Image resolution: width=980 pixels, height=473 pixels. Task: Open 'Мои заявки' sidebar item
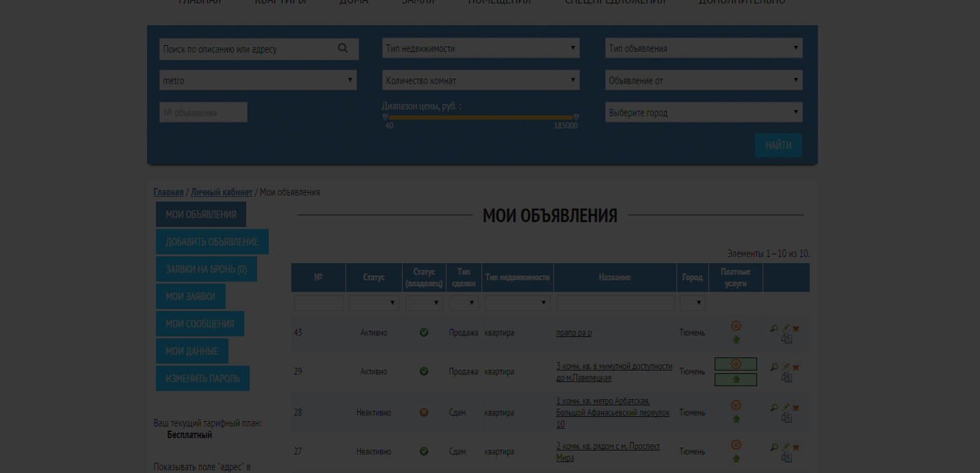(x=191, y=297)
